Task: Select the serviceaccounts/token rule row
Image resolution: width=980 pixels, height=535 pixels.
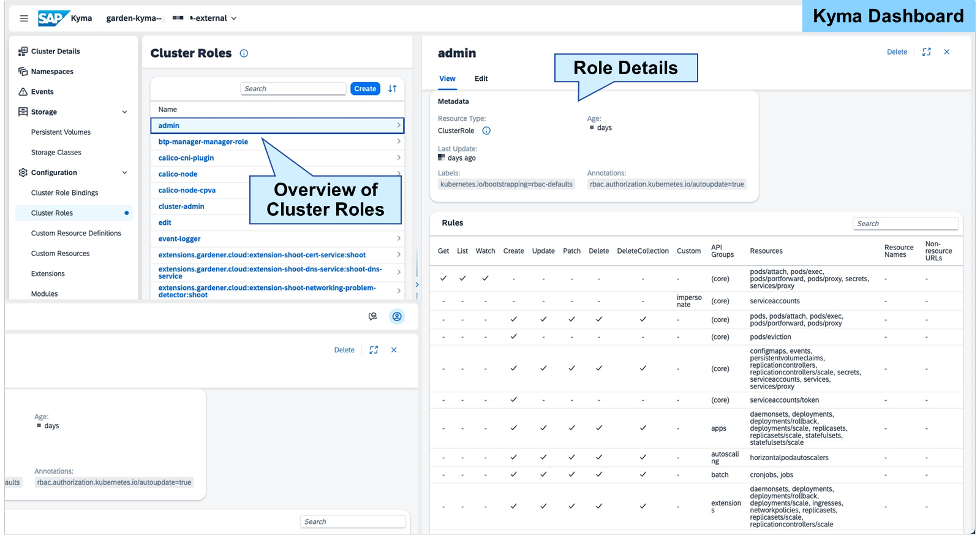Action: pos(696,400)
